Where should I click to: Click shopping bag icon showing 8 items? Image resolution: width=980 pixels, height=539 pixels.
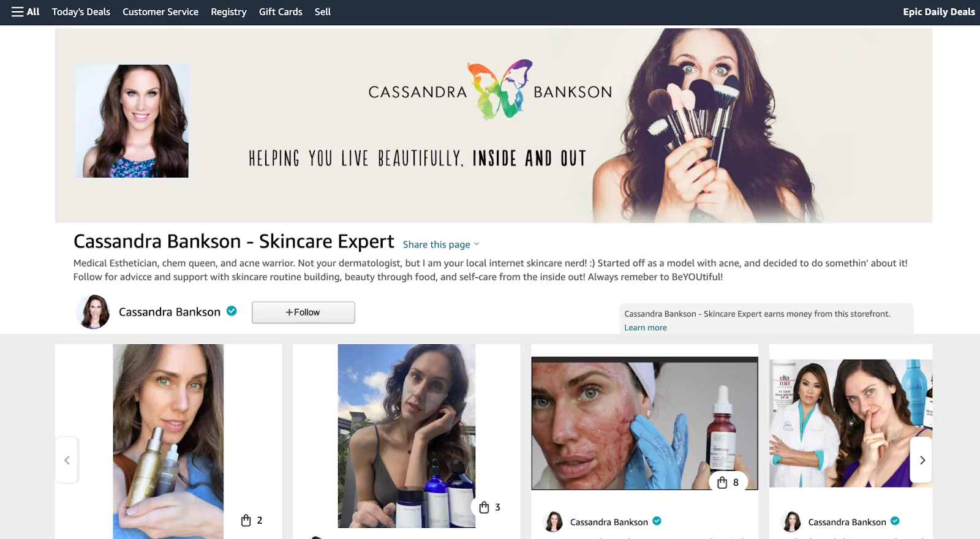pos(728,483)
